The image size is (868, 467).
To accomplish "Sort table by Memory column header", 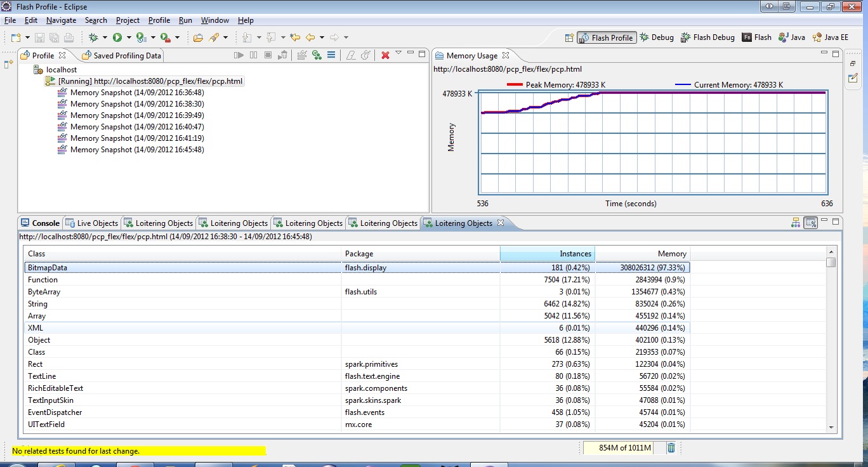I will click(x=642, y=254).
